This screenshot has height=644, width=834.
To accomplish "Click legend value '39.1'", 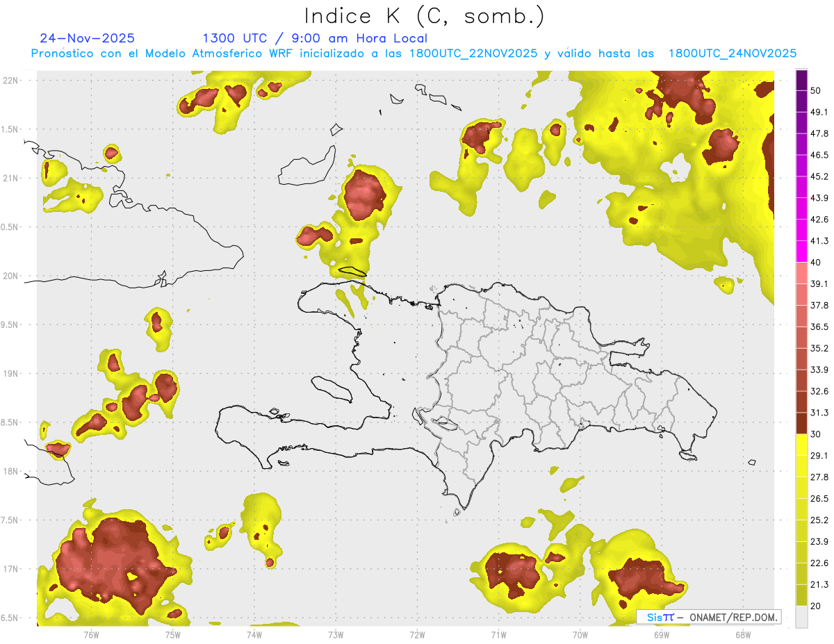I will 819,284.
